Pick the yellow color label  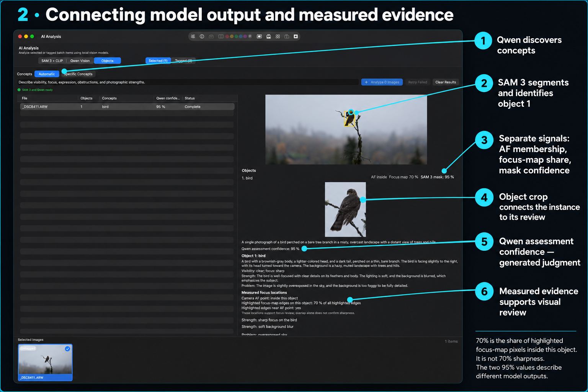232,36
